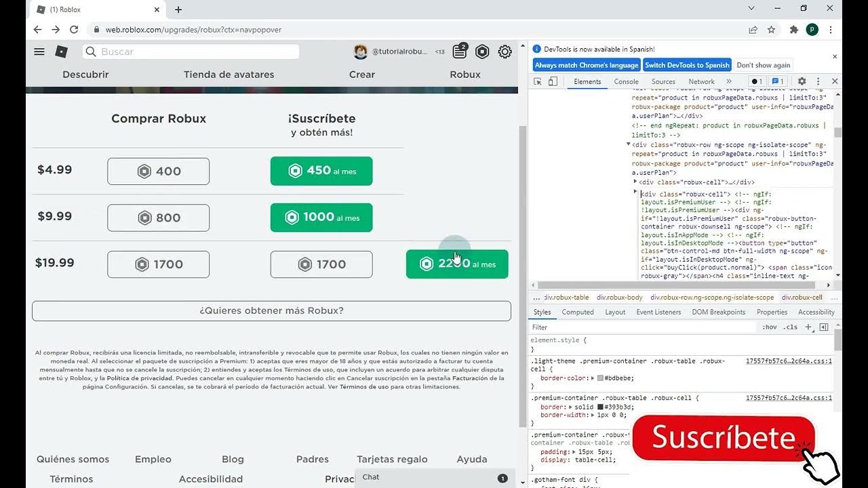The width and height of the screenshot is (868, 488).
Task: Open the Robux balance hexagon icon
Action: coord(482,52)
